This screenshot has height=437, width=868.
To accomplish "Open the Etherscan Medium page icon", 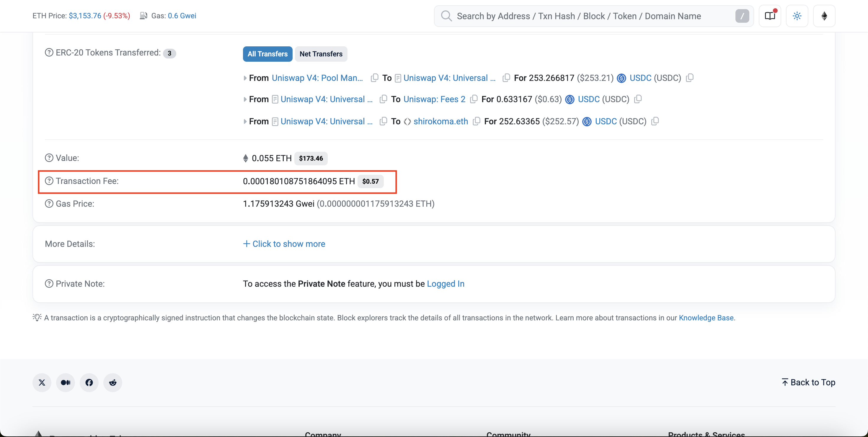I will pos(65,382).
